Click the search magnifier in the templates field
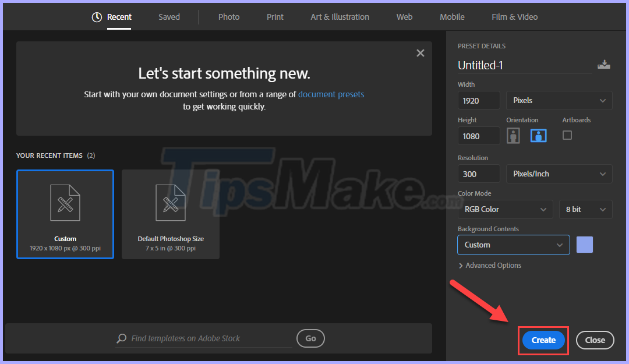This screenshot has height=364, width=629. tap(121, 338)
